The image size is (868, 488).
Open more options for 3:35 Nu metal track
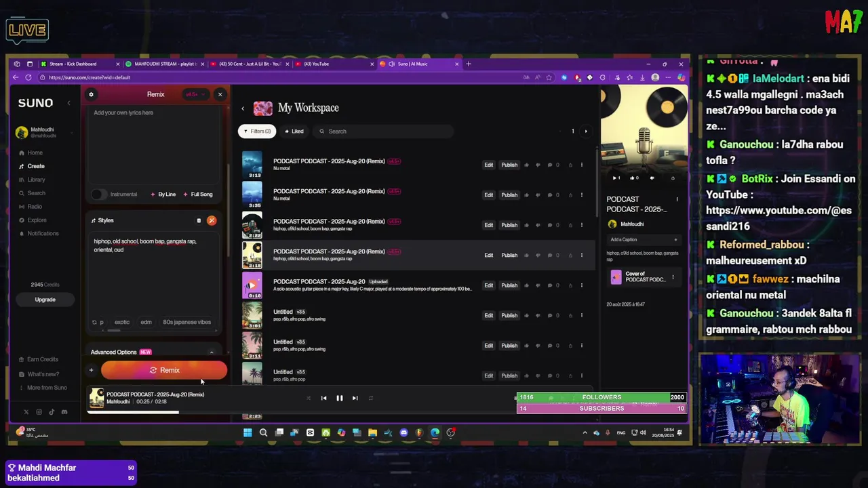581,195
